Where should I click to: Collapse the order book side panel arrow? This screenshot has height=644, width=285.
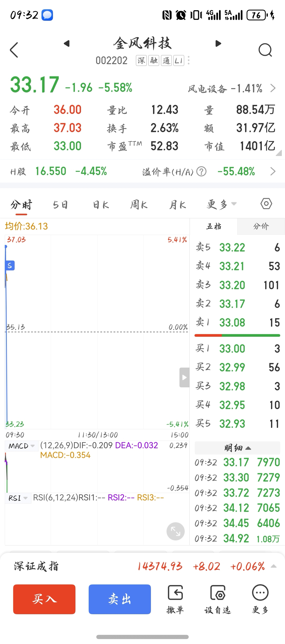tap(184, 377)
